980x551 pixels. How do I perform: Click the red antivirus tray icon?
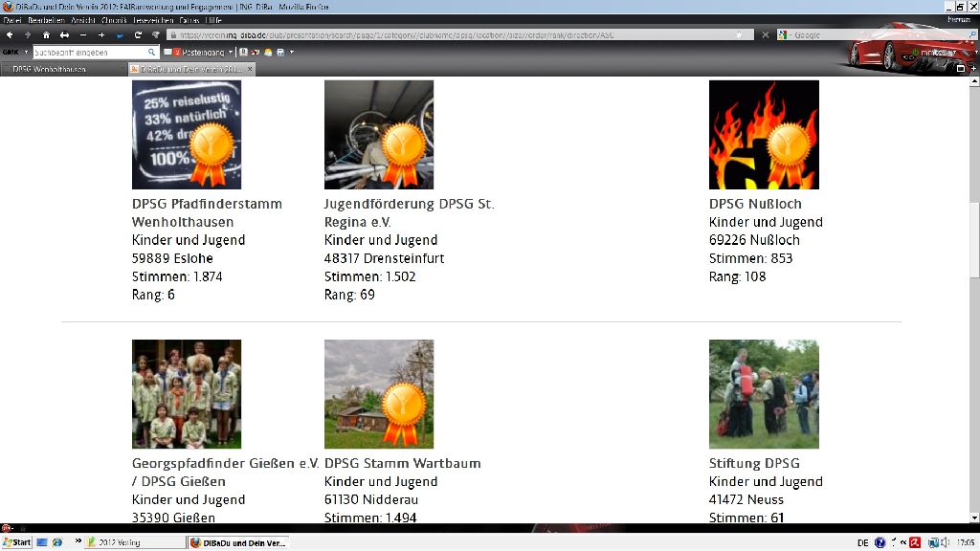(x=915, y=542)
